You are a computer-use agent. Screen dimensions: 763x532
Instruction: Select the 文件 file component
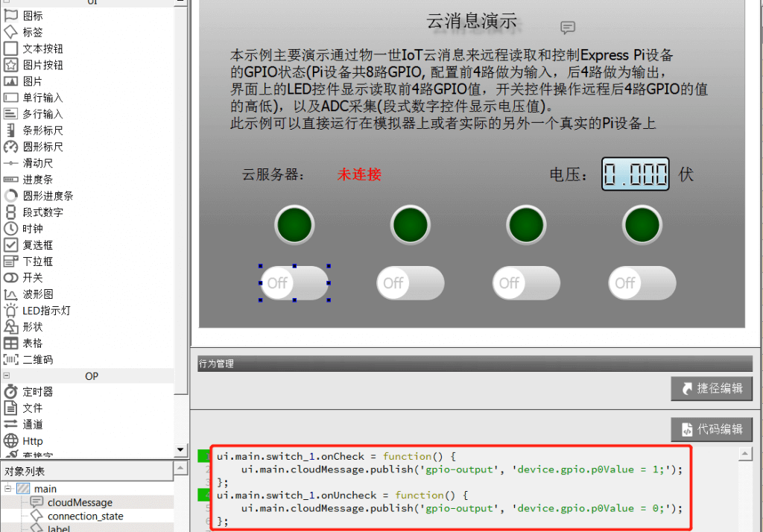coord(23,408)
